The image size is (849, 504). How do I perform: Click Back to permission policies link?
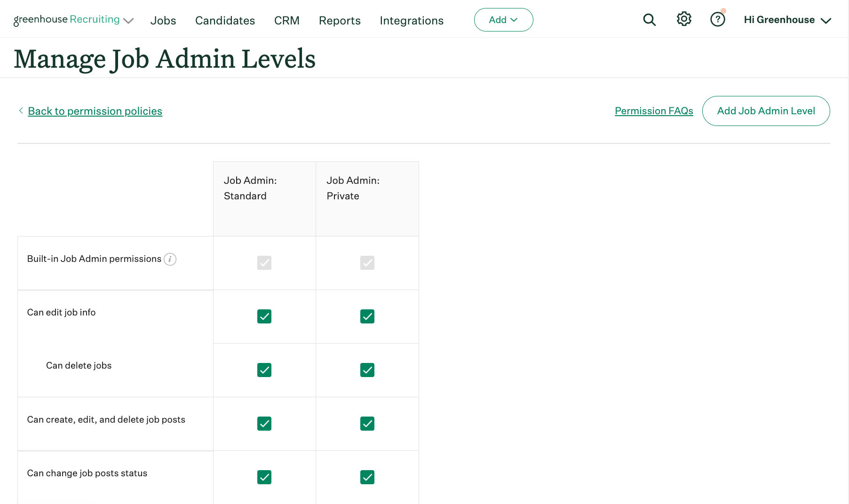point(95,111)
